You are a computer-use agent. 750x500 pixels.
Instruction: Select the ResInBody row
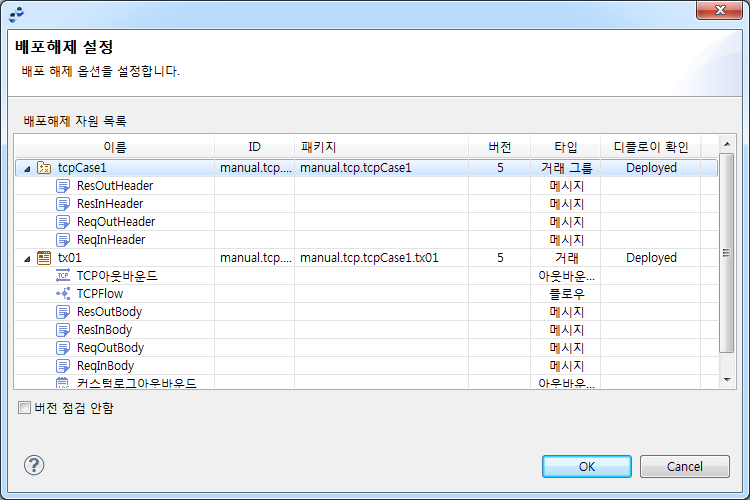366,330
